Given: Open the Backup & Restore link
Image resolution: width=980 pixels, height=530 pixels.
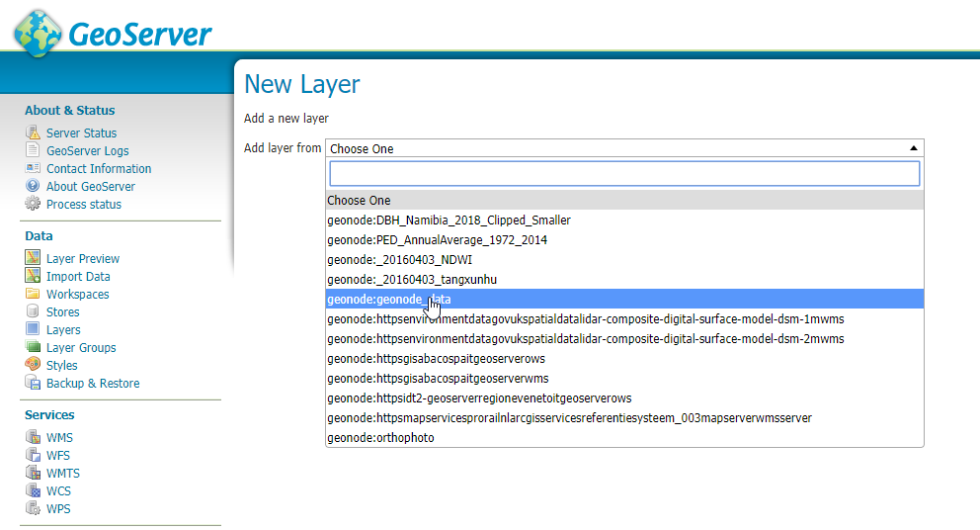Looking at the screenshot, I should [x=93, y=383].
